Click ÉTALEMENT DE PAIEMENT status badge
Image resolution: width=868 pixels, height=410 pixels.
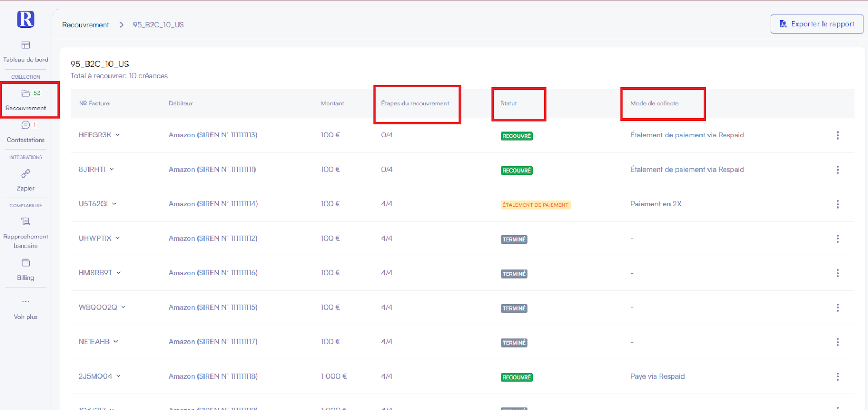535,205
